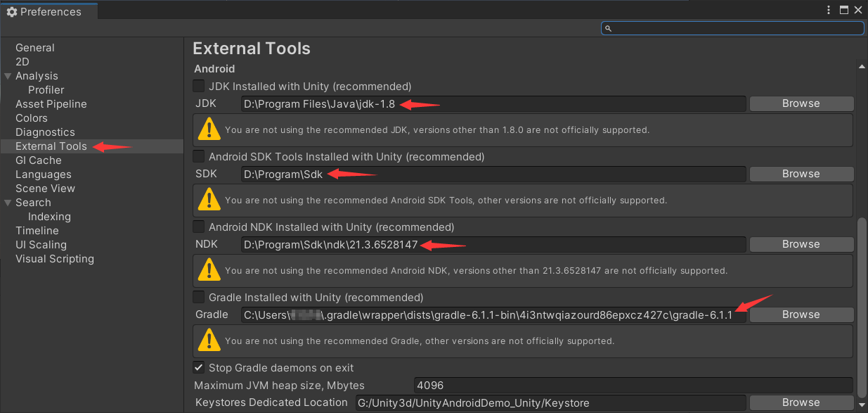Open the Timeline preferences page
Image resolution: width=868 pixels, height=413 pixels.
[35, 230]
